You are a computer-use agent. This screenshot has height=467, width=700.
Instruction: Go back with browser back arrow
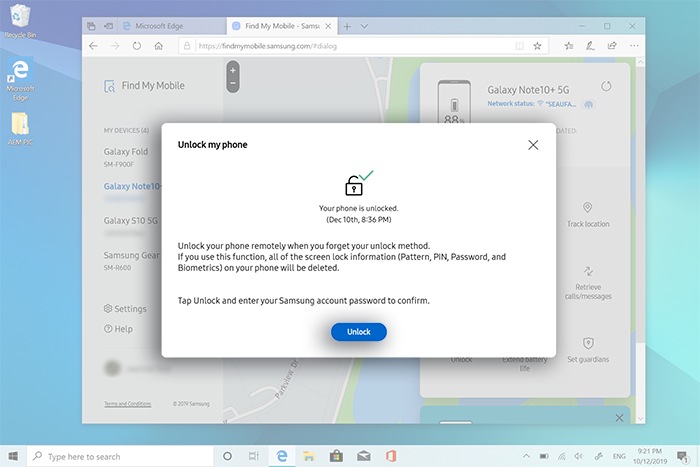pyautogui.click(x=93, y=46)
